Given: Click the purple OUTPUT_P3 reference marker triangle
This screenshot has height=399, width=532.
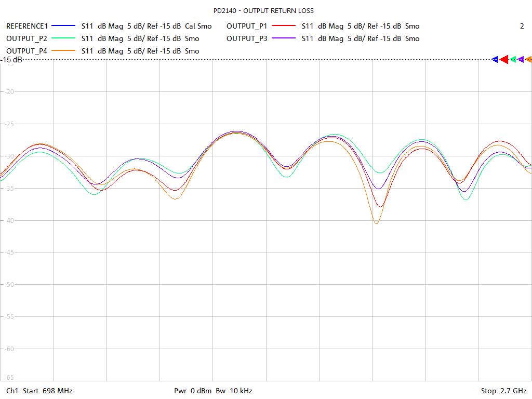Looking at the screenshot, I should (x=521, y=59).
